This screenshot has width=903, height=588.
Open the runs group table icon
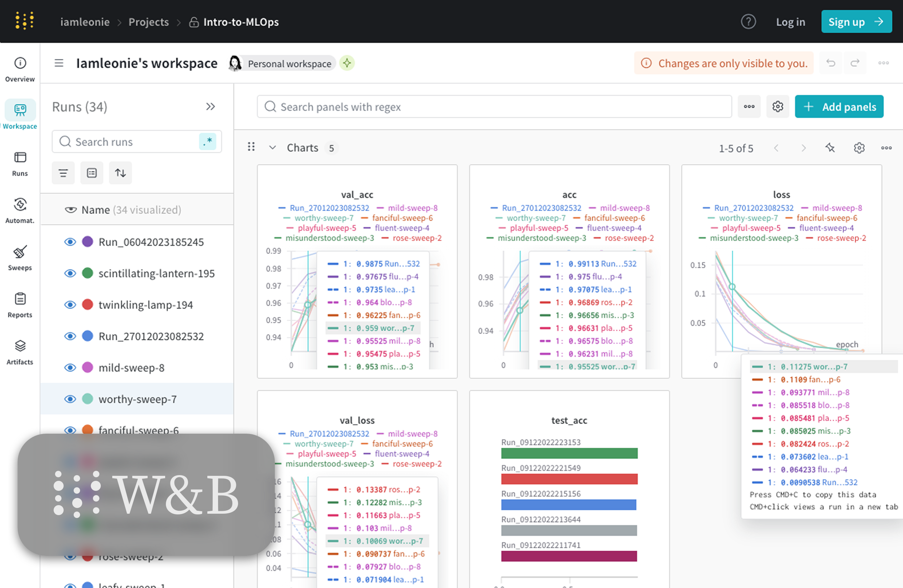[x=92, y=173]
